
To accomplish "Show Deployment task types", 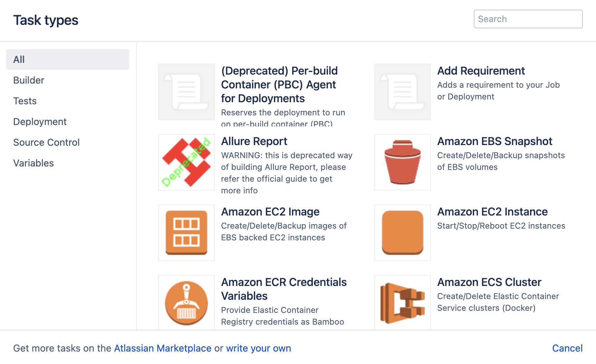I will coord(40,122).
